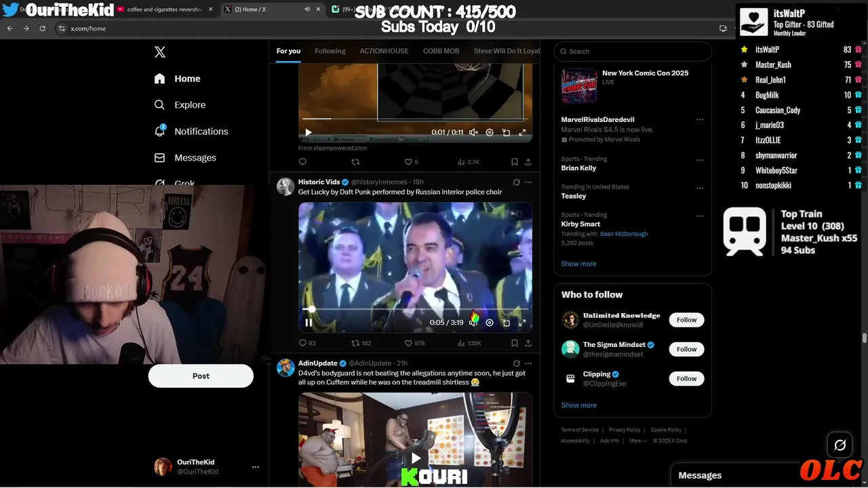Reload the page with the browser refresh icon
The width and height of the screenshot is (868, 488).
[x=42, y=28]
